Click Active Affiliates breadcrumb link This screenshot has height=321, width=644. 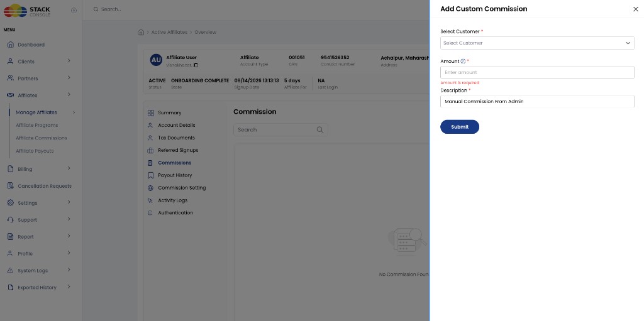click(169, 32)
